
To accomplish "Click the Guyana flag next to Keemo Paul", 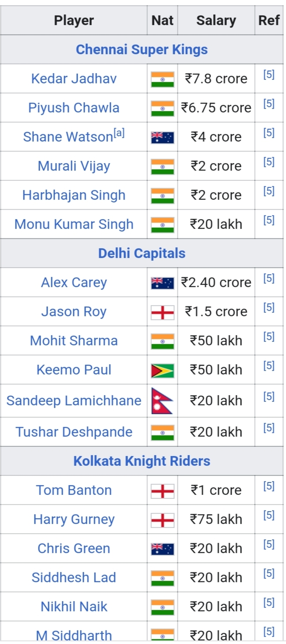I will (x=162, y=371).
